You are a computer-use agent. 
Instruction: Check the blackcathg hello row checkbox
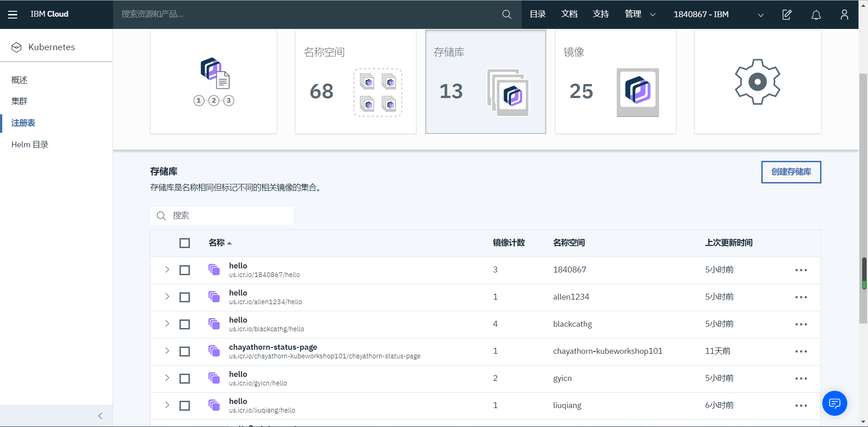(x=184, y=324)
